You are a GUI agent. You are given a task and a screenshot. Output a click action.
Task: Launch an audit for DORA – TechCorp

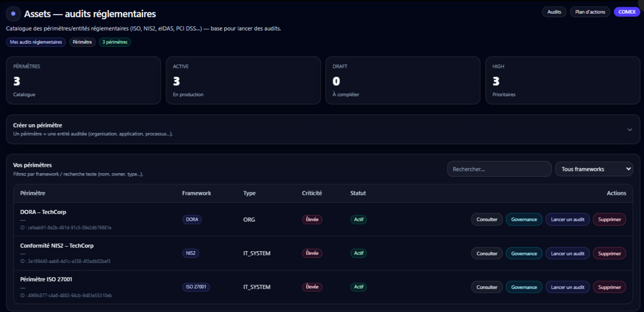(x=567, y=219)
